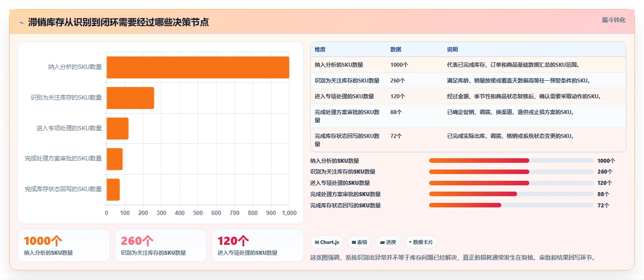This screenshot has height=280, width=644.
Task: Click the 数据 table column header
Action: (396, 50)
